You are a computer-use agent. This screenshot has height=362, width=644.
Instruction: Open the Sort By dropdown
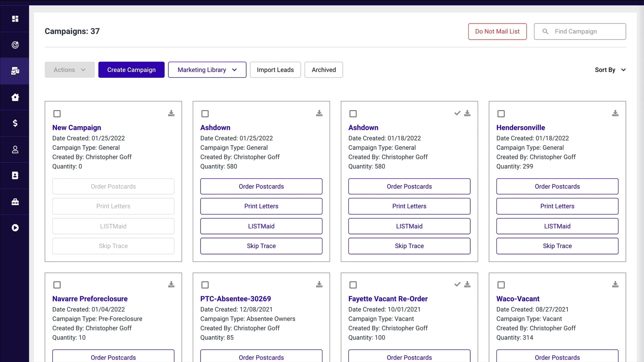click(610, 70)
